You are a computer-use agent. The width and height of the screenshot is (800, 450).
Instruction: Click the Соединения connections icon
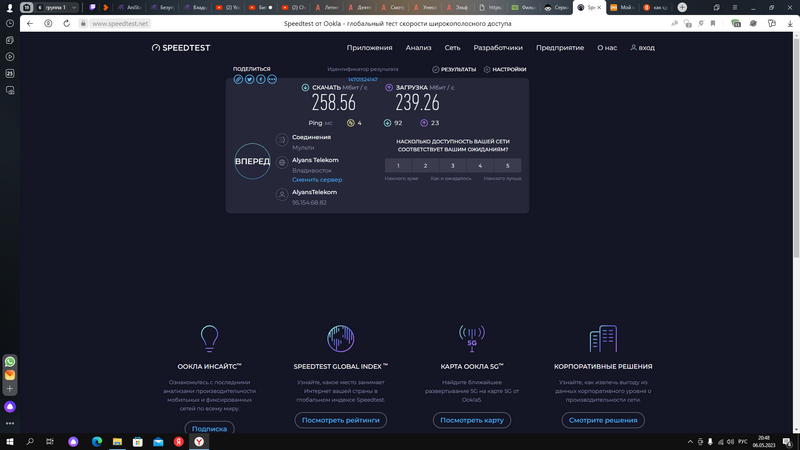pos(282,140)
